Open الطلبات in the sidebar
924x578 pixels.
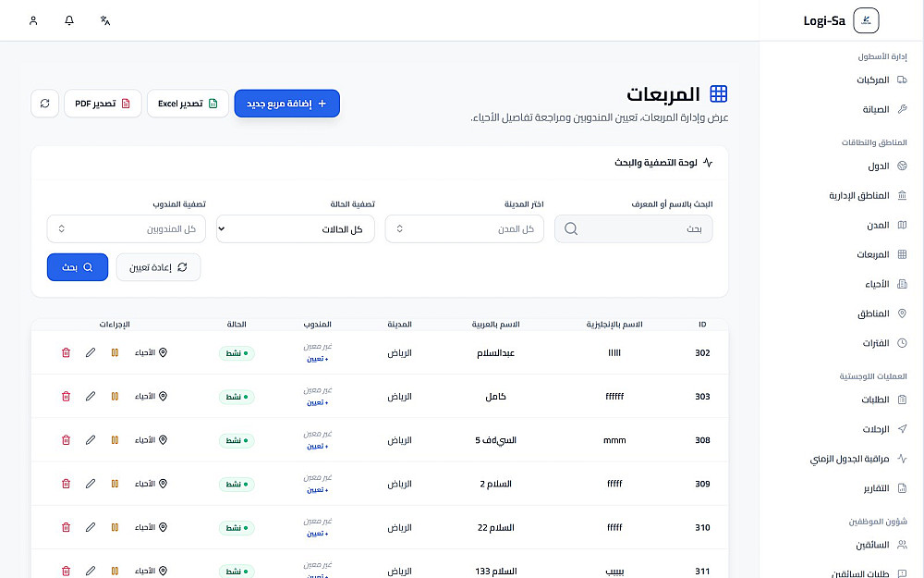[x=884, y=400]
